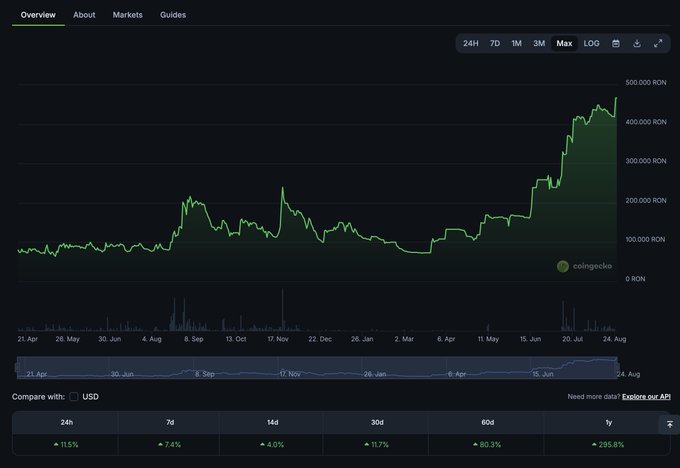The image size is (680, 468).
Task: Open the About tab
Action: click(84, 15)
